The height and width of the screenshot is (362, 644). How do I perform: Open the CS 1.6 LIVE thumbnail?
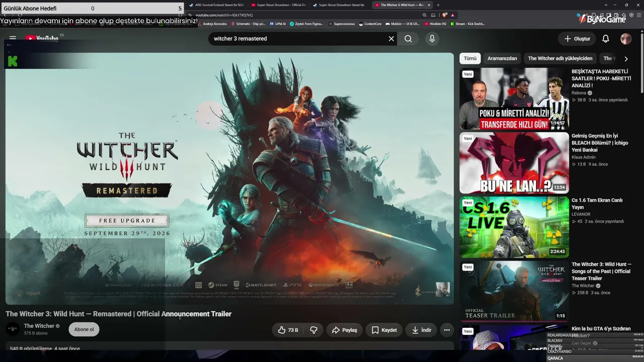514,227
